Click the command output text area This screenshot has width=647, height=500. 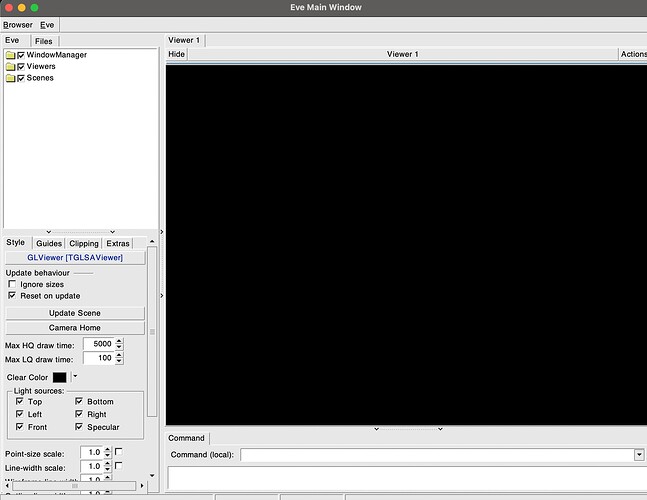click(407, 478)
